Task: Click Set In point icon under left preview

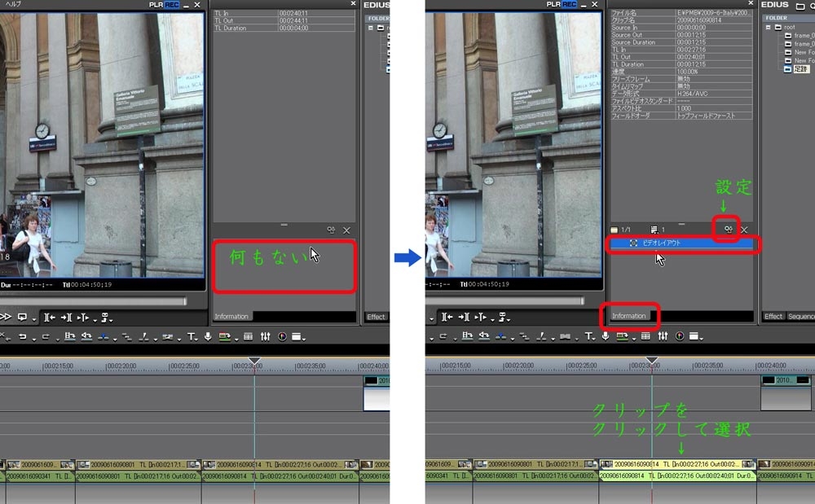Action: [x=50, y=317]
